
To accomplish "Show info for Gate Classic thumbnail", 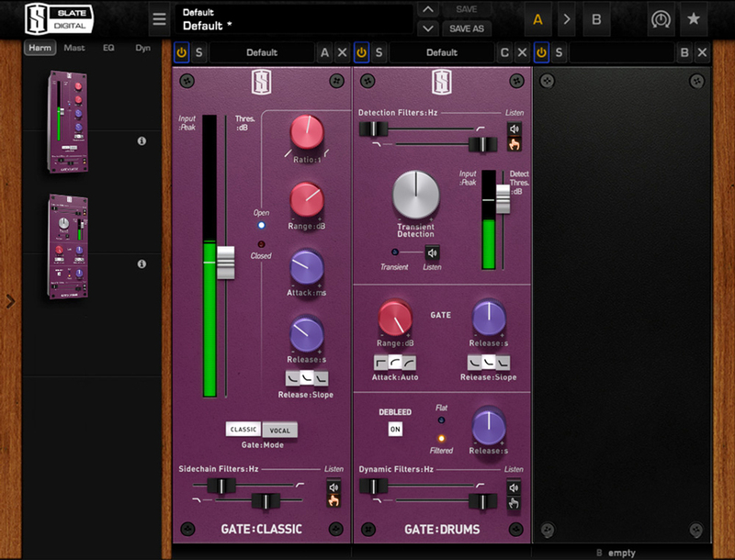I will click(x=141, y=141).
